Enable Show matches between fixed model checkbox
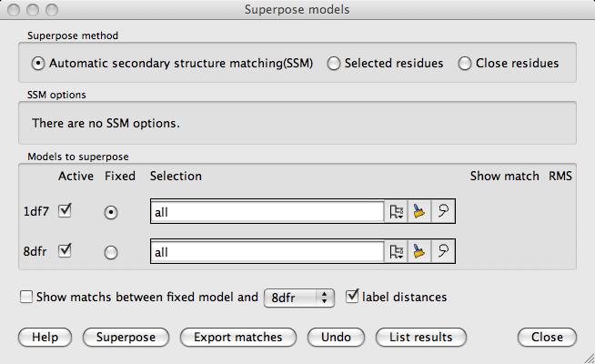Viewport: 595px width, 364px height. (x=26, y=297)
